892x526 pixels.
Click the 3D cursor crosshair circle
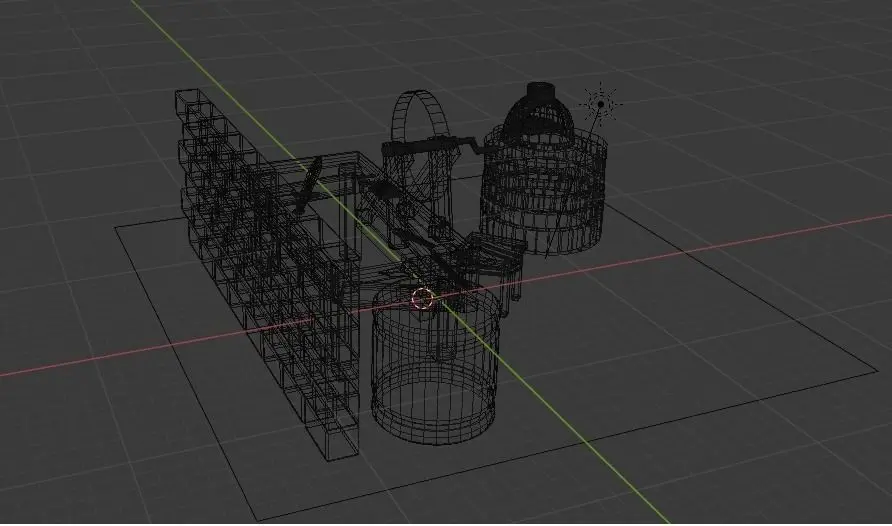pos(422,299)
